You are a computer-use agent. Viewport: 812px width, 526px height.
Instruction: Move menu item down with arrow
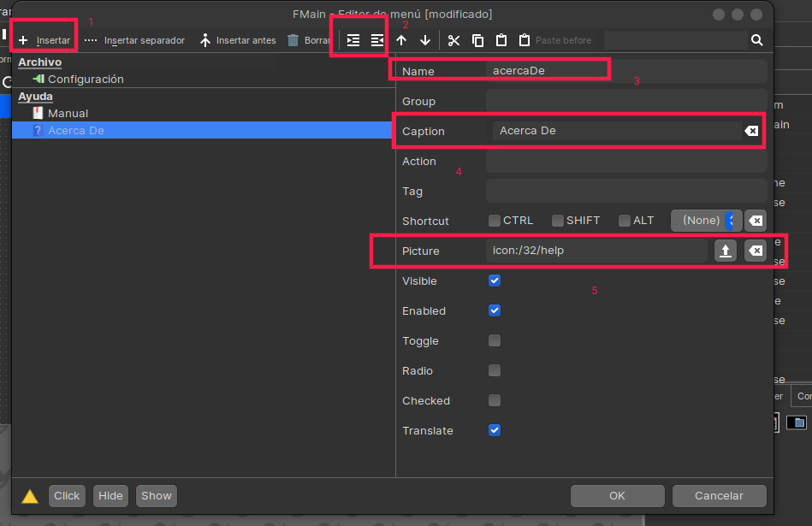tap(425, 40)
